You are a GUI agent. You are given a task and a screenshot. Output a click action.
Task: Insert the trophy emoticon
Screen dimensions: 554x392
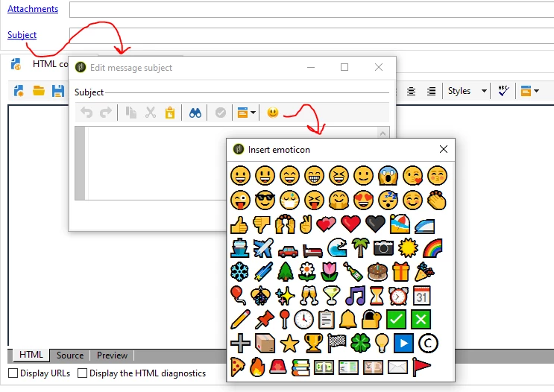click(x=314, y=343)
